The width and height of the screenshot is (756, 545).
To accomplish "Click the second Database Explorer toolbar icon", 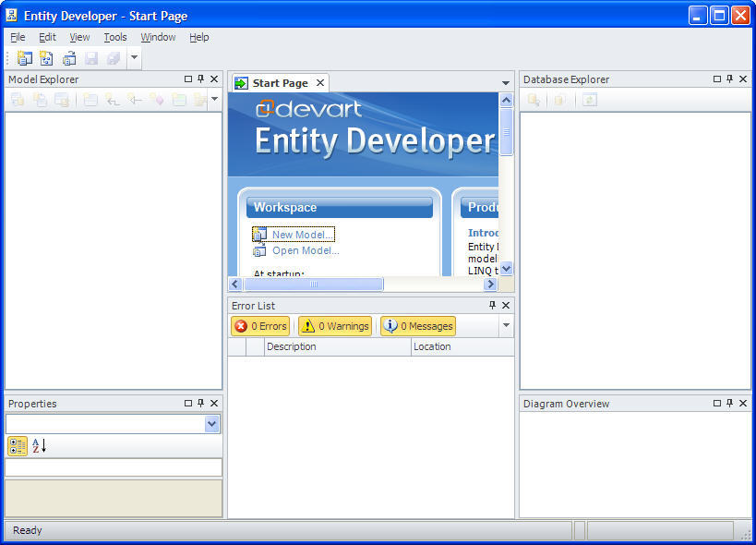I will [559, 100].
